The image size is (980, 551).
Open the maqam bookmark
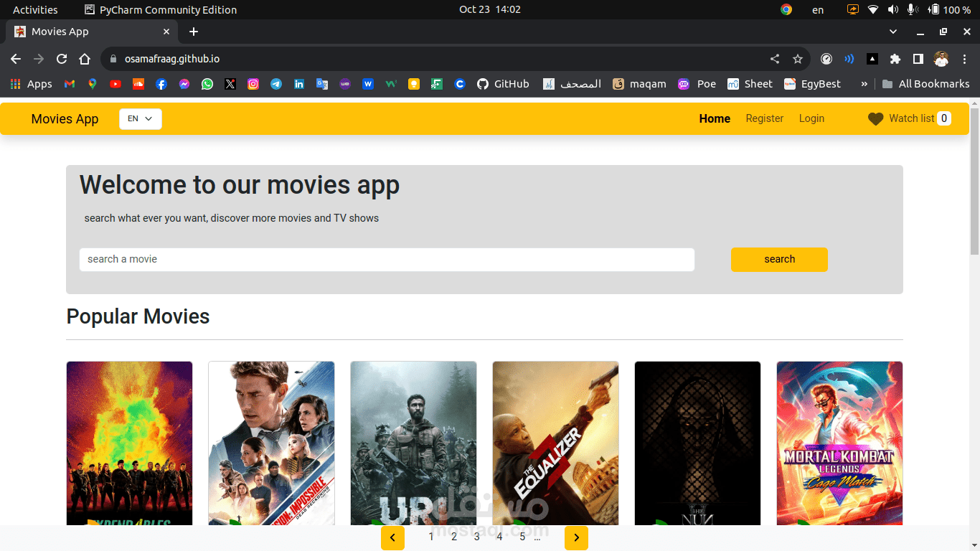click(639, 84)
